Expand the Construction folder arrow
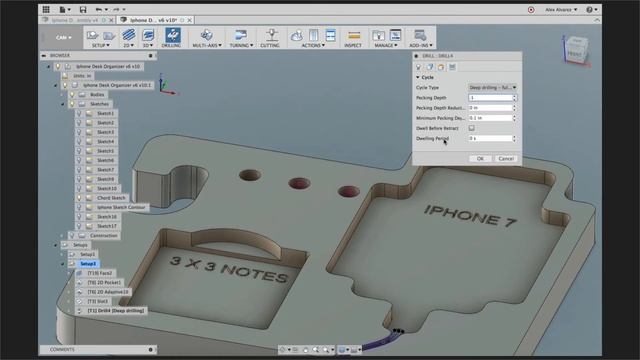 tap(62, 236)
